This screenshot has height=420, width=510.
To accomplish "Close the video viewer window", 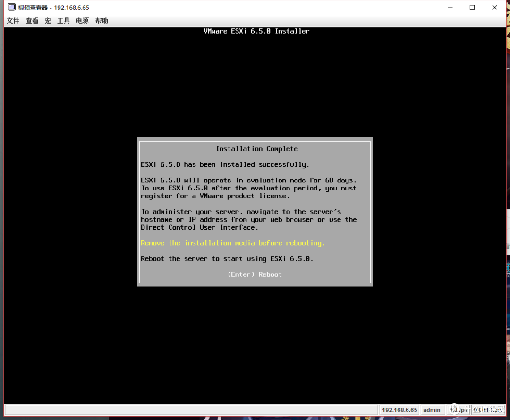I will pyautogui.click(x=495, y=8).
